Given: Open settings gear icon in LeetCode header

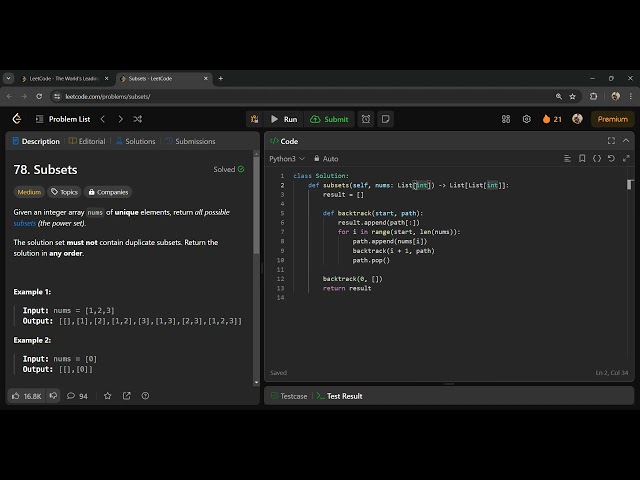Looking at the screenshot, I should (527, 119).
